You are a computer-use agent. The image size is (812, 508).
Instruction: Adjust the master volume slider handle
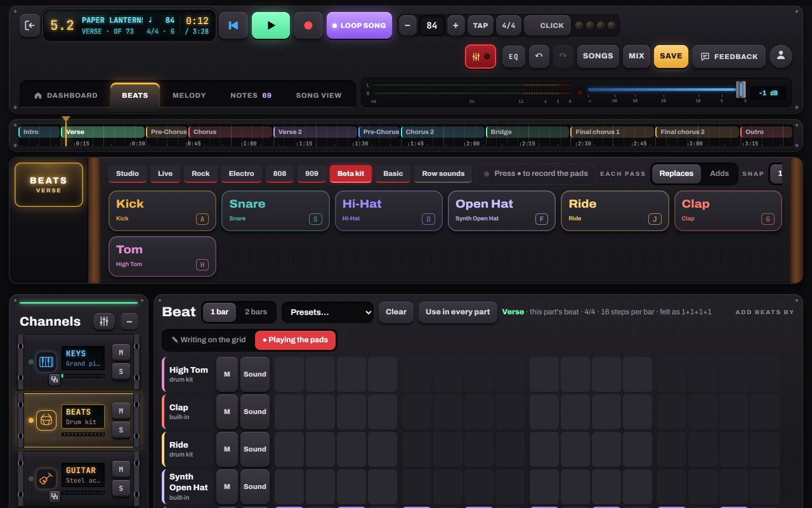coord(740,90)
